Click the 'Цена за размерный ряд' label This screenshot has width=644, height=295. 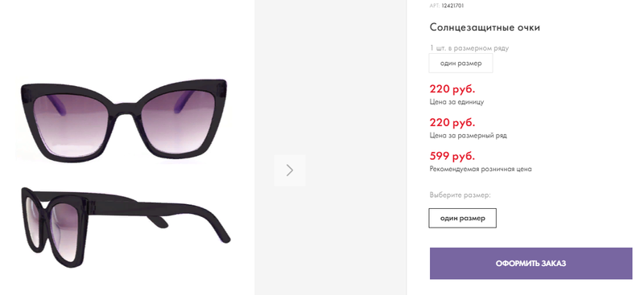pos(469,135)
